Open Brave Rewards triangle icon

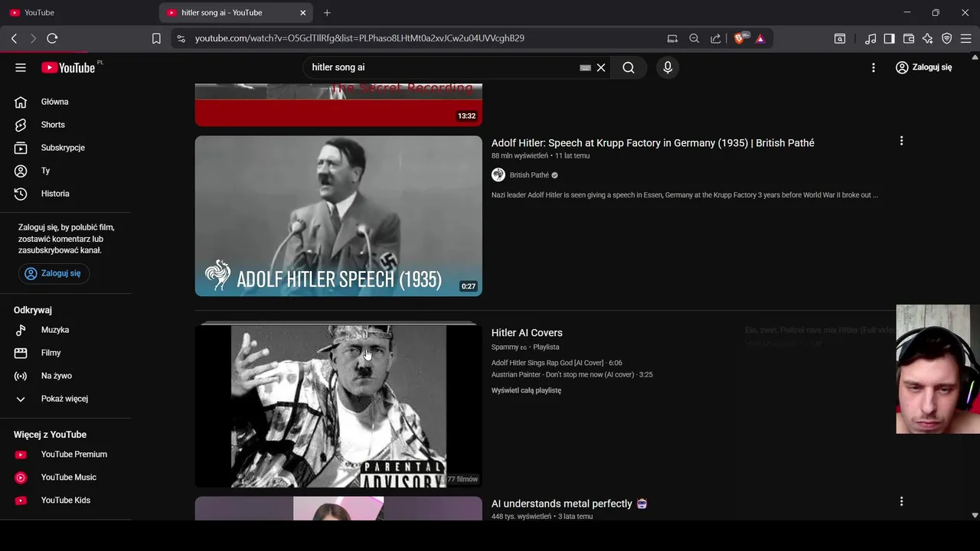760,38
